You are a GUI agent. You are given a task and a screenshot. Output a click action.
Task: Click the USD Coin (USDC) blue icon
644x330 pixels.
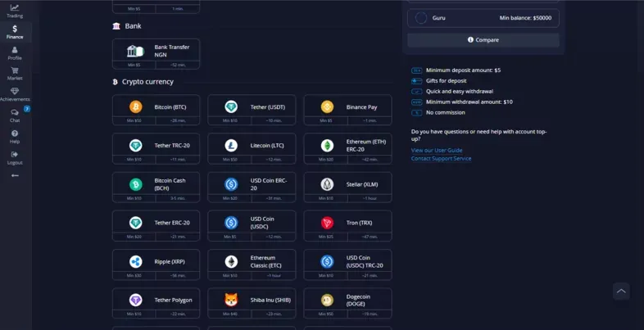tap(231, 223)
